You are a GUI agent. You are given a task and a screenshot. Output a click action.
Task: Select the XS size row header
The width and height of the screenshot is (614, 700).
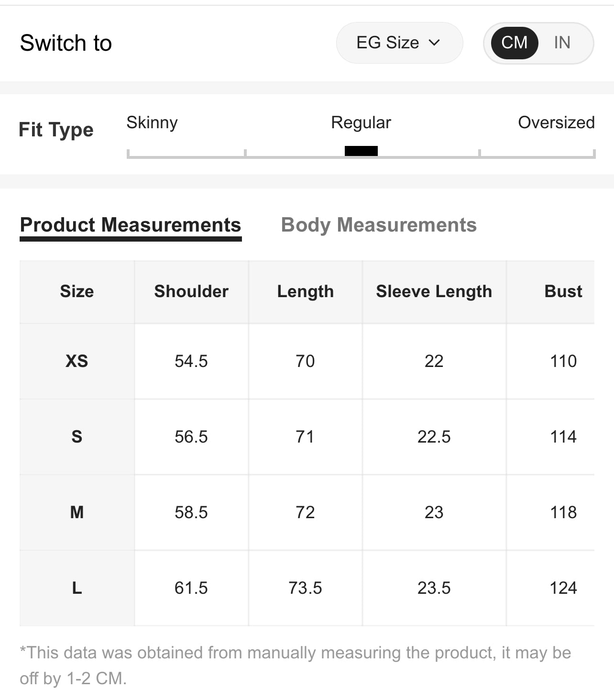click(77, 361)
